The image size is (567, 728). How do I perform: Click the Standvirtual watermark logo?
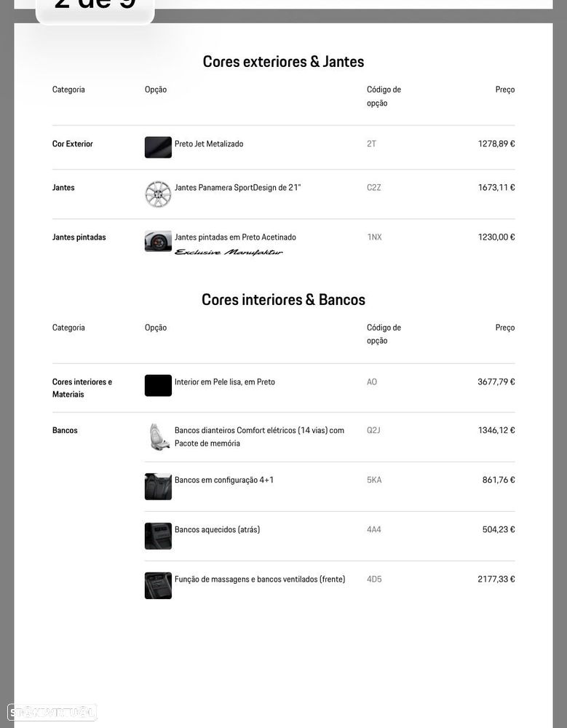point(52,712)
